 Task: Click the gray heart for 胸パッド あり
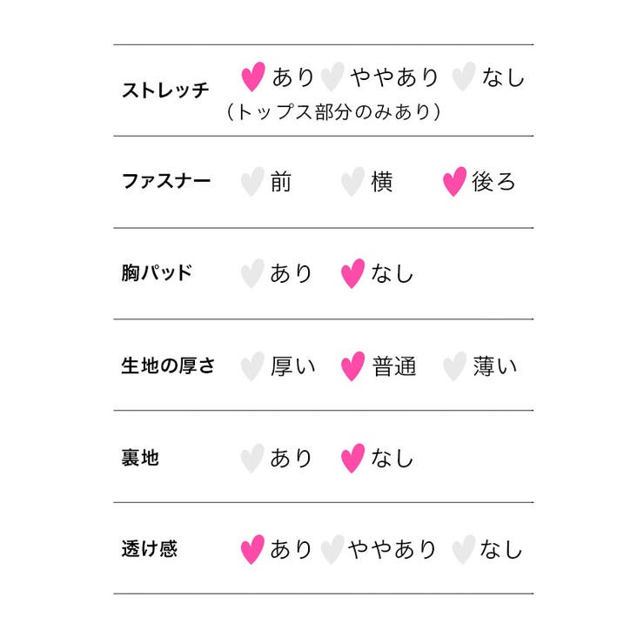[x=252, y=273]
